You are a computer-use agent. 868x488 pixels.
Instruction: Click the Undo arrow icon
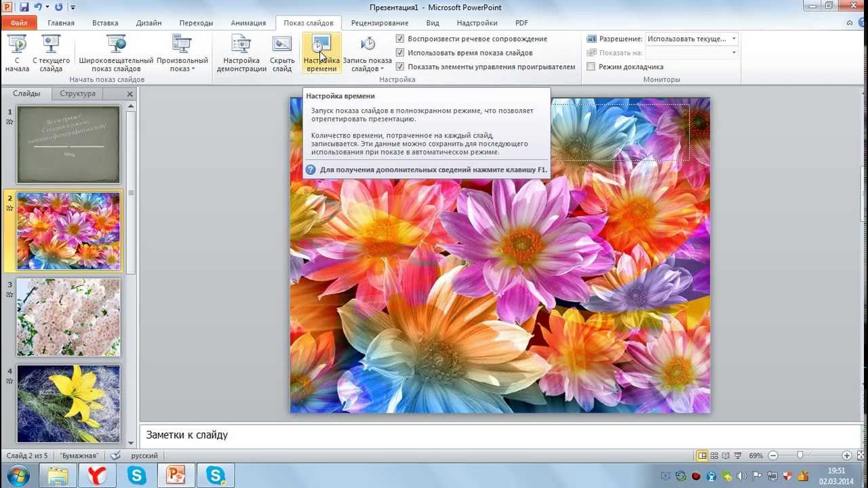(38, 7)
